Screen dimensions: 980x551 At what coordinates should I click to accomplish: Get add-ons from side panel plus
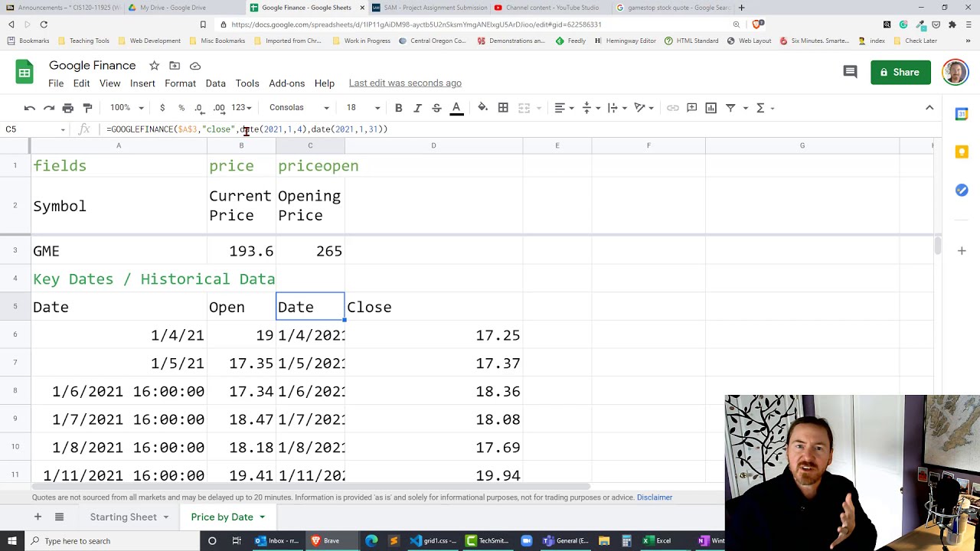962,250
